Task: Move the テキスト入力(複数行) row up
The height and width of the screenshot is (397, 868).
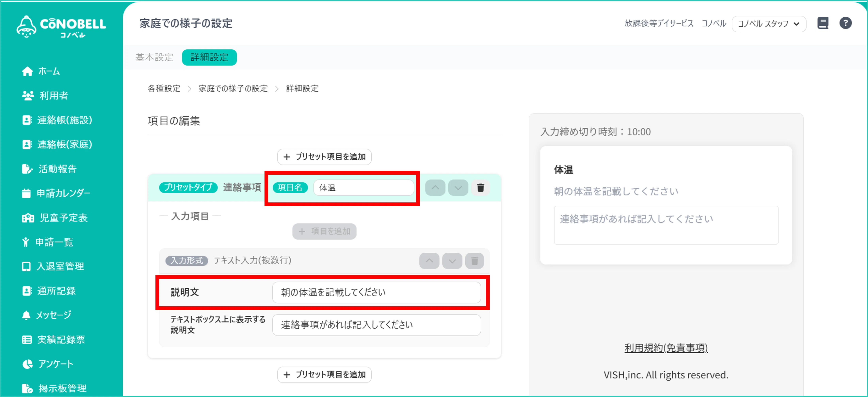Action: pos(429,261)
